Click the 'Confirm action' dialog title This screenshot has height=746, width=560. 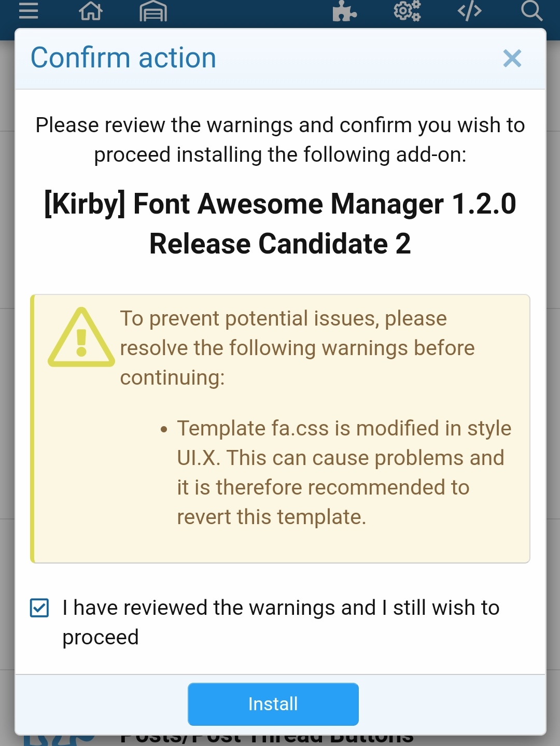tap(123, 58)
